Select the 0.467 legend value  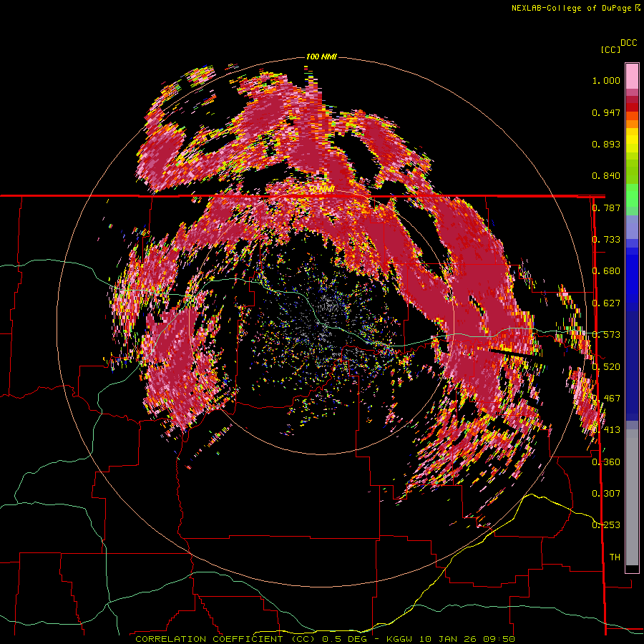[606, 399]
